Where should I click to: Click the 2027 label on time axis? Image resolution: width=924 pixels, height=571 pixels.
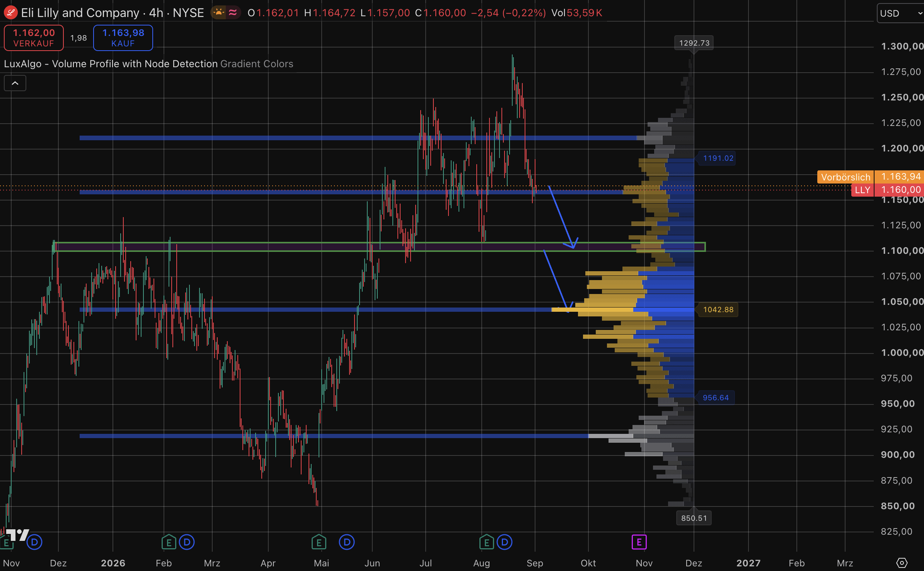(x=748, y=563)
